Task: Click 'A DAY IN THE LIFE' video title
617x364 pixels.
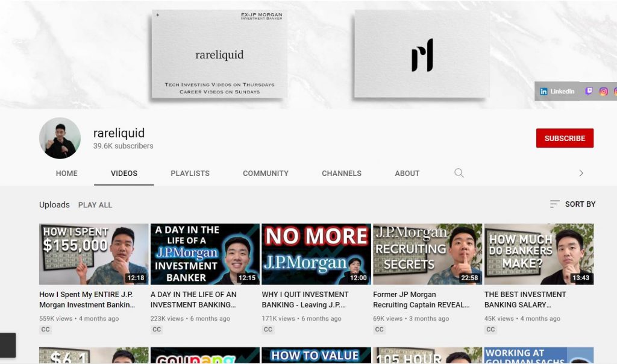Action: [193, 300]
